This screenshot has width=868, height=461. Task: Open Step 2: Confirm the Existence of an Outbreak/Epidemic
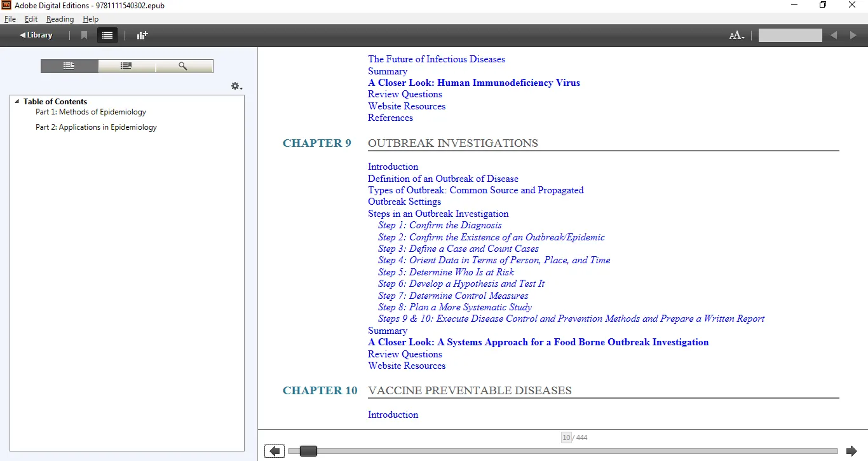pyautogui.click(x=491, y=237)
